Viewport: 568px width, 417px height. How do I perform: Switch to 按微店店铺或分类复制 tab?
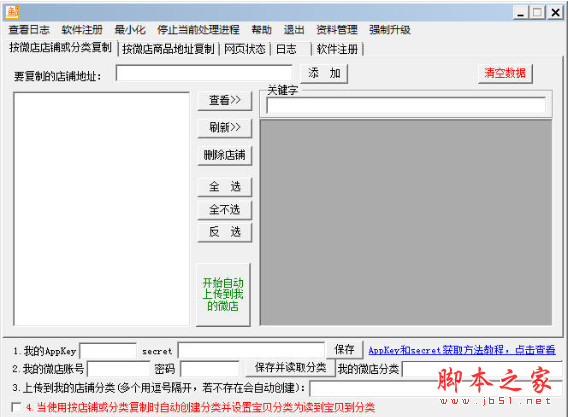point(60,47)
